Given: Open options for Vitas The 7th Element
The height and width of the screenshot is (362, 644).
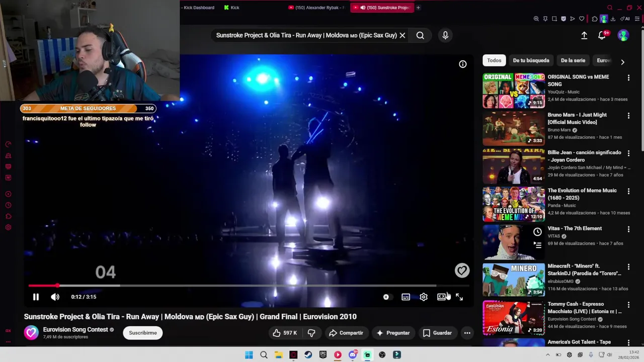Looking at the screenshot, I should click(x=628, y=229).
